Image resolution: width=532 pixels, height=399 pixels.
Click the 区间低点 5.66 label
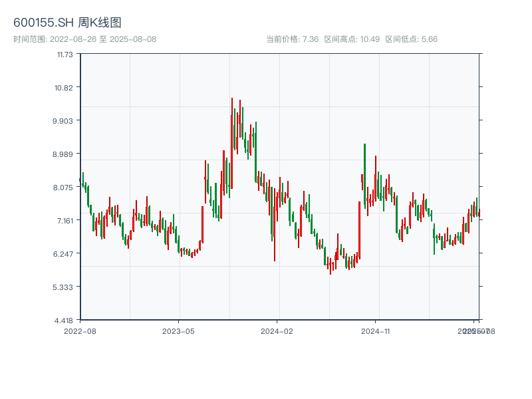click(x=411, y=39)
